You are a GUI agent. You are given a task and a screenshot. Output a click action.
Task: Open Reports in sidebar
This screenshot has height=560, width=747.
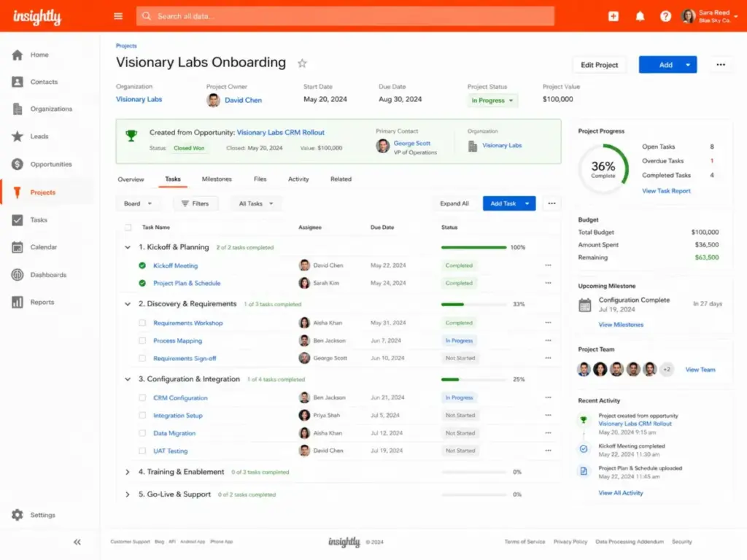pyautogui.click(x=33, y=303)
